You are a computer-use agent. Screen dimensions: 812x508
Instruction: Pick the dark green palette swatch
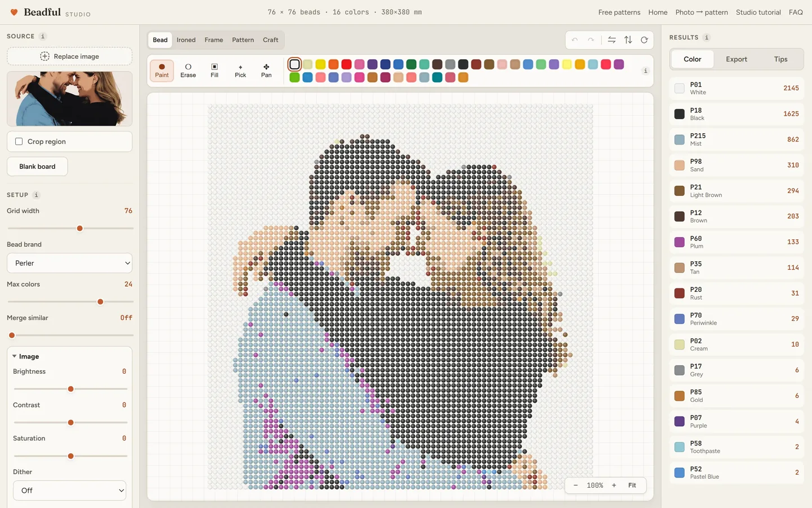click(411, 64)
